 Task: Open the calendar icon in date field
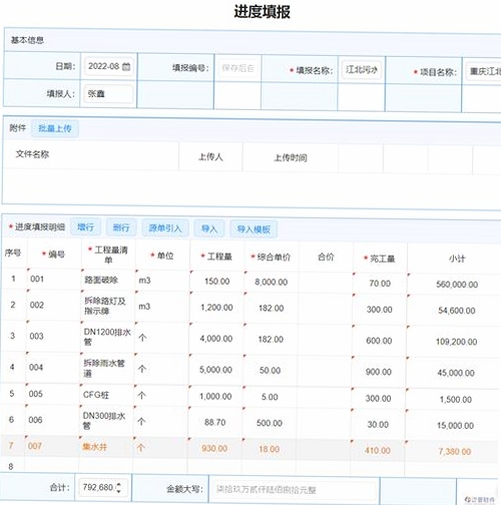pos(126,66)
